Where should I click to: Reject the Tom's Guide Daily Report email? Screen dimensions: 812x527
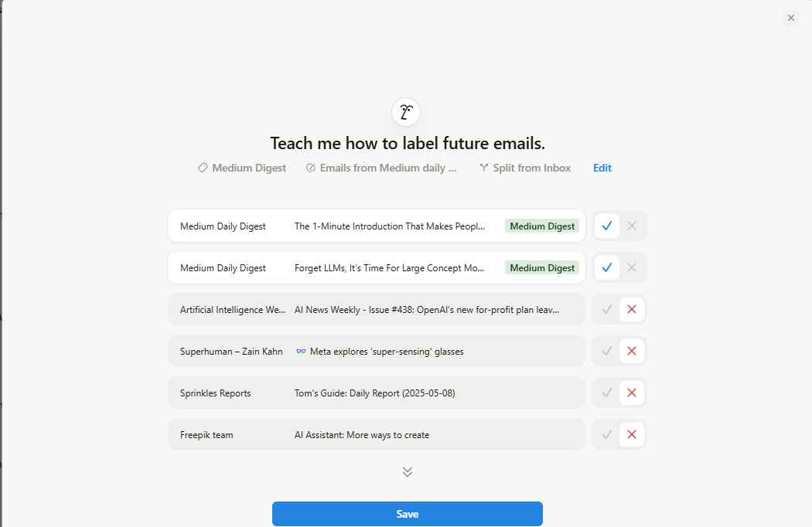click(632, 393)
